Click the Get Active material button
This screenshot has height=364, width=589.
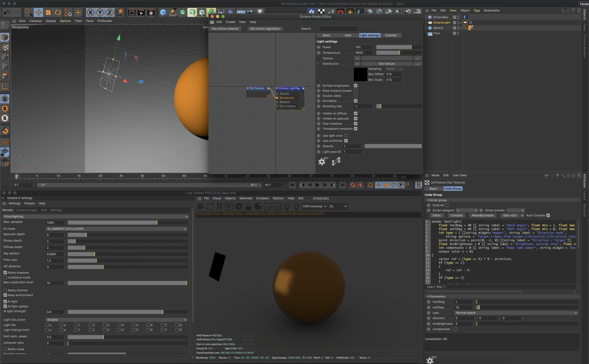225,29
